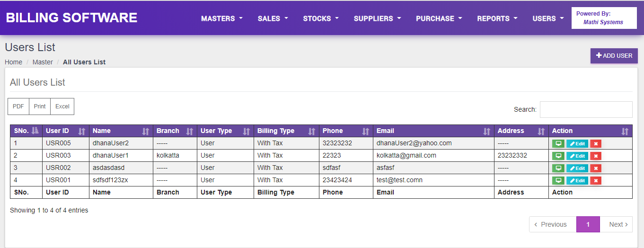This screenshot has width=644, height=248.
Task: Click the BILLING SOFTWARE brand title
Action: (x=71, y=18)
